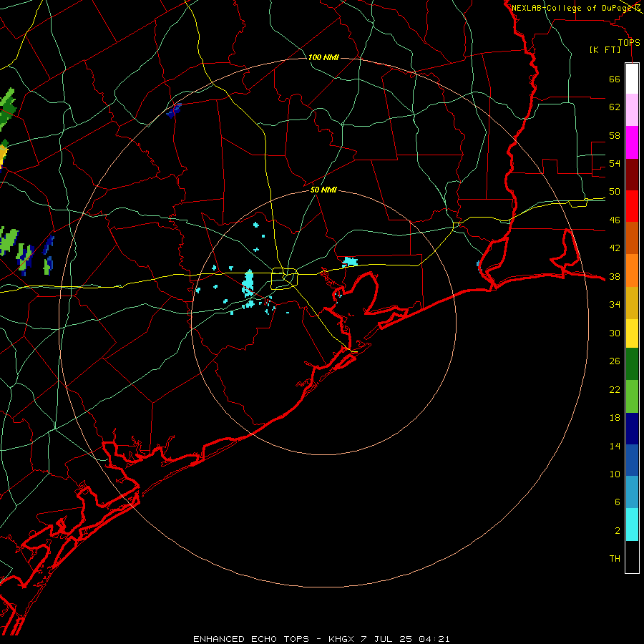Click the 7 JUL 25 date text

tap(386, 639)
